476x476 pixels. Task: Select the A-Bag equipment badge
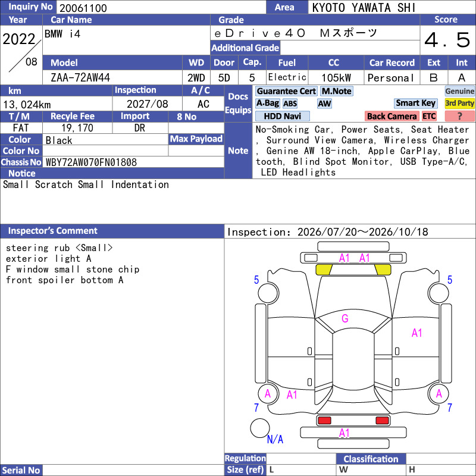(x=267, y=103)
